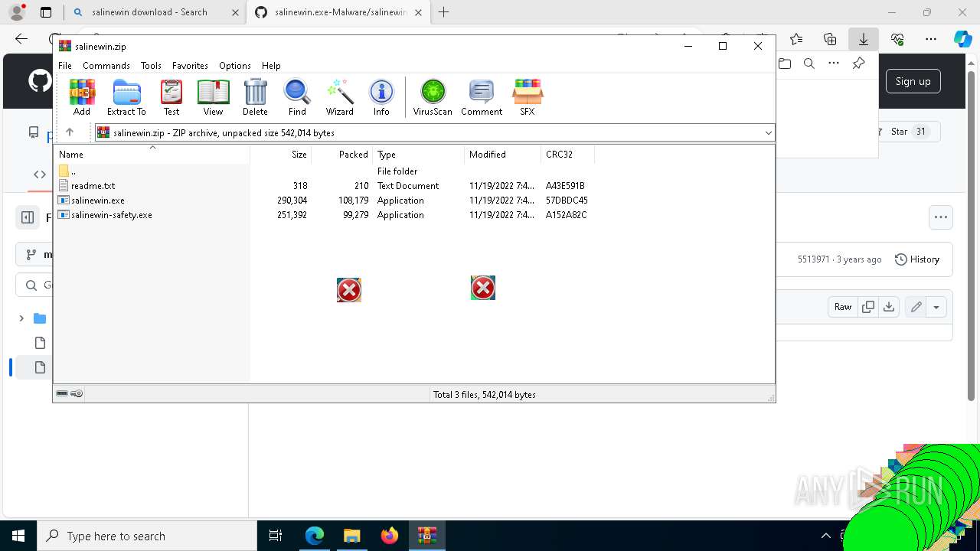Start VirusScan on the archive
980x551 pixels.
(433, 97)
